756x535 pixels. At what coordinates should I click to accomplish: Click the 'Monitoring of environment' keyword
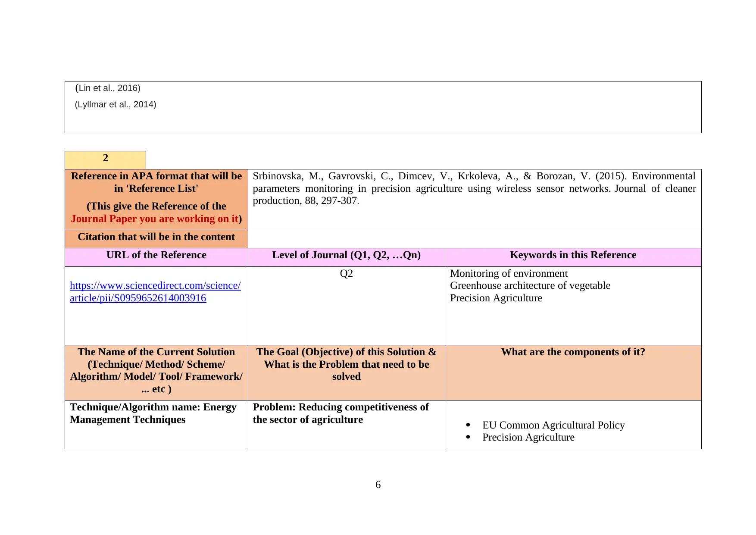point(509,274)
